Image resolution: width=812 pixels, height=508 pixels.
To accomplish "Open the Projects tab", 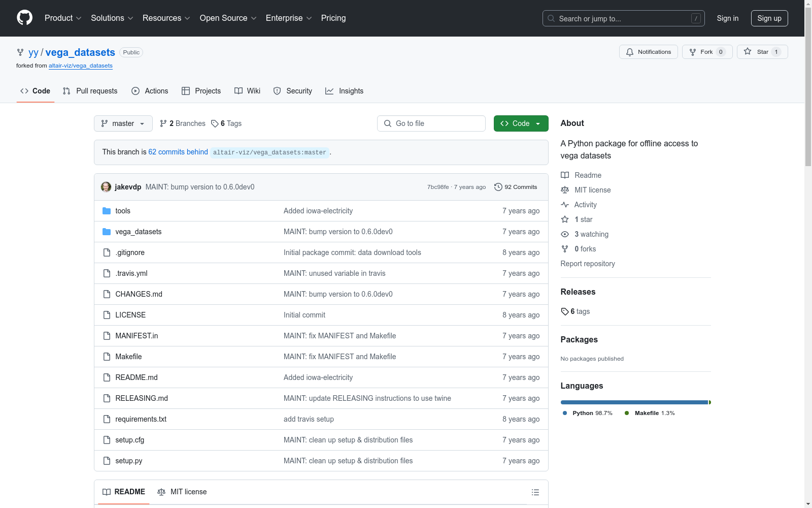I will (x=201, y=91).
